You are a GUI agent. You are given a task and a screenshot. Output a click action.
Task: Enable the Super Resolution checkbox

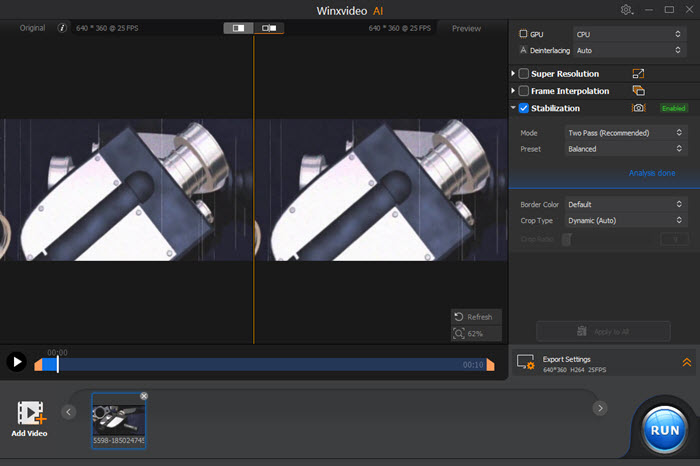[524, 74]
